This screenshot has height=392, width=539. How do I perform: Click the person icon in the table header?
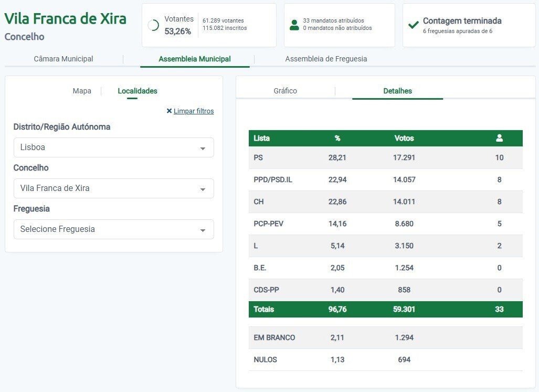click(499, 138)
